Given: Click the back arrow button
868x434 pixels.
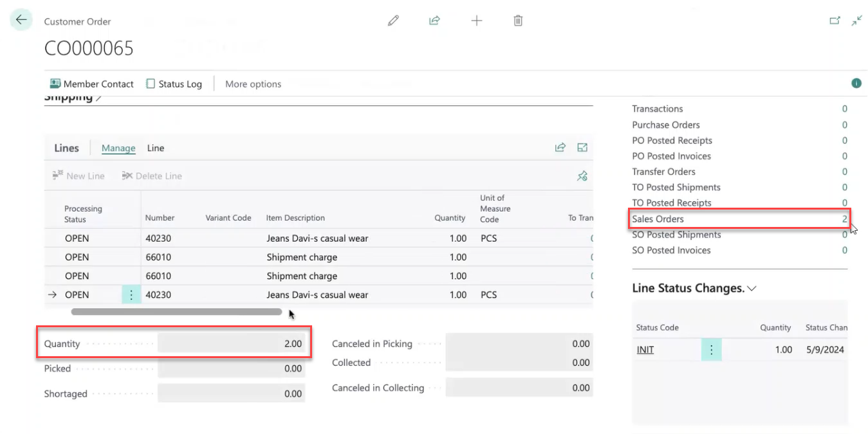Looking at the screenshot, I should pyautogui.click(x=21, y=20).
